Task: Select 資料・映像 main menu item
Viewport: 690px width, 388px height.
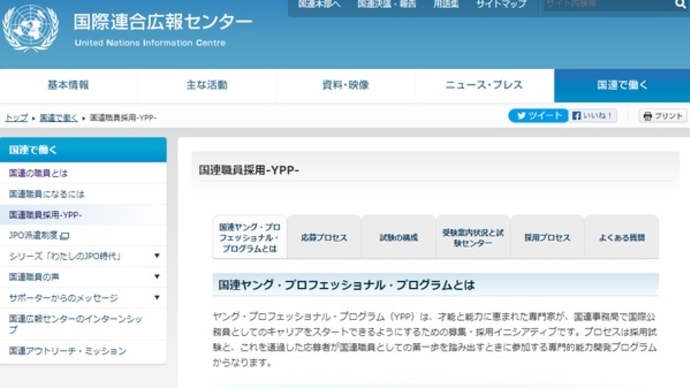Action: click(345, 85)
